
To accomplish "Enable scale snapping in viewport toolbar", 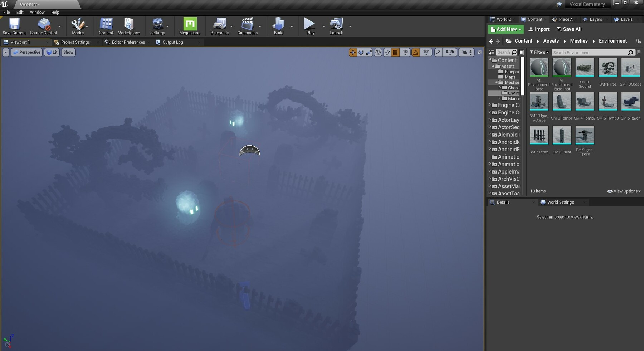I will pyautogui.click(x=438, y=52).
